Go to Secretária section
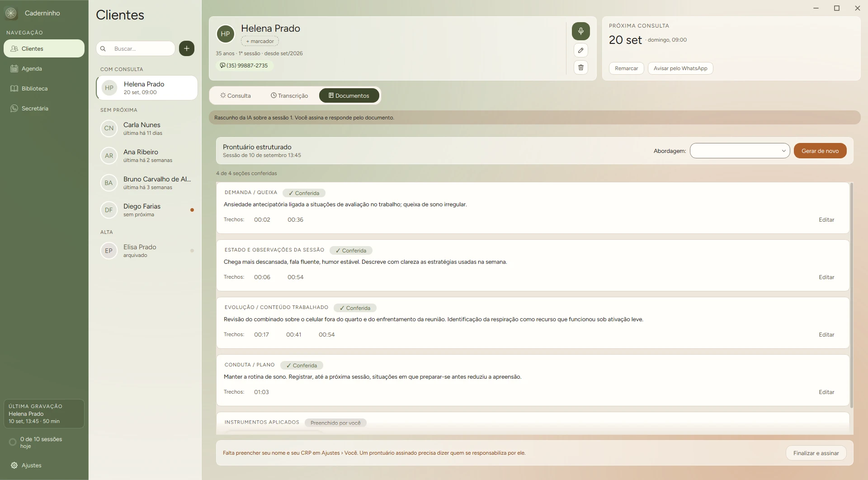868x480 pixels. (x=44, y=109)
